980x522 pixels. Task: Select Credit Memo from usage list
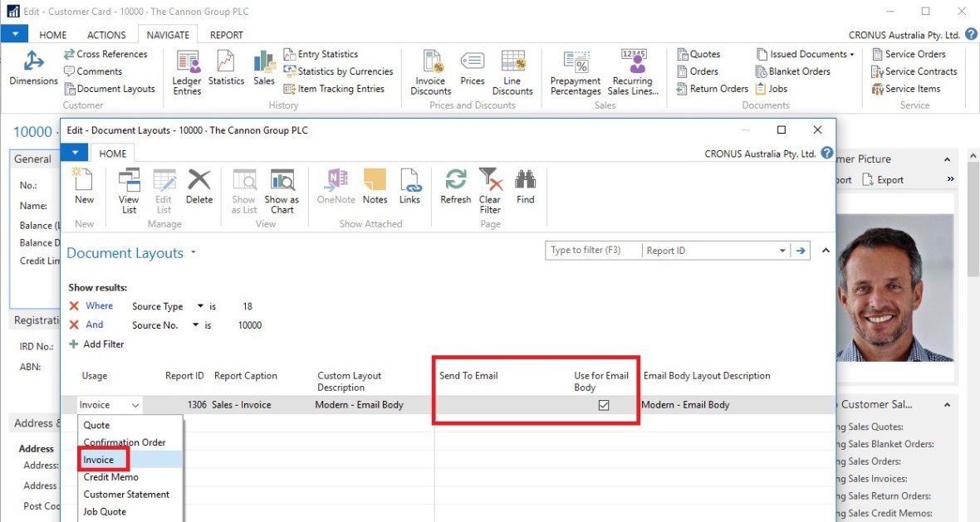pyautogui.click(x=110, y=477)
